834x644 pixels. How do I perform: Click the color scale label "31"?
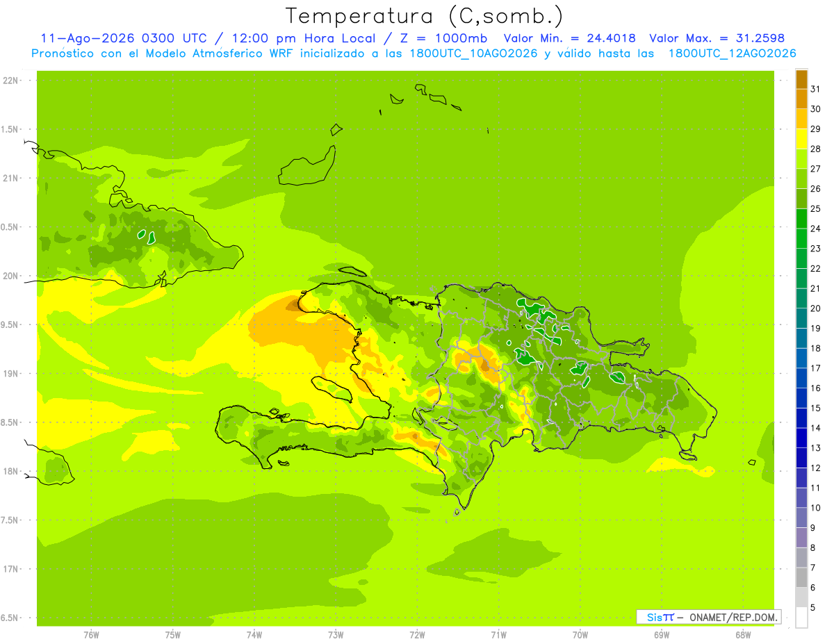[x=815, y=89]
